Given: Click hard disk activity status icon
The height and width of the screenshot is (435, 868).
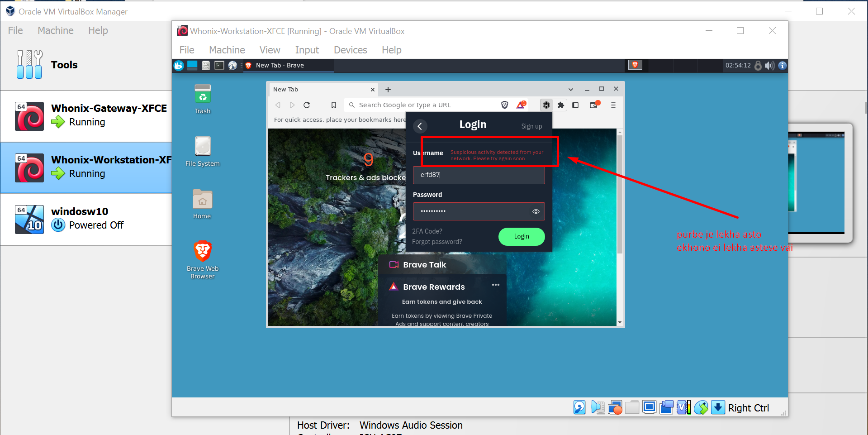Looking at the screenshot, I should click(x=579, y=407).
